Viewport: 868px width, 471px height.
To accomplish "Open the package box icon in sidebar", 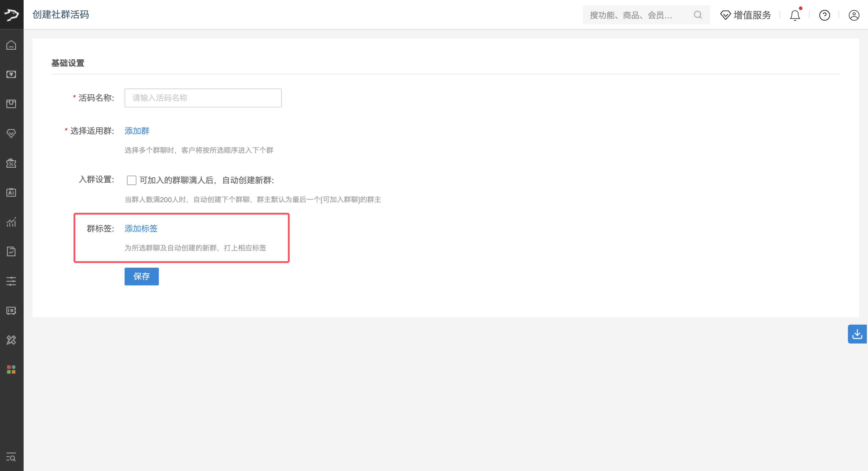I will (11, 104).
